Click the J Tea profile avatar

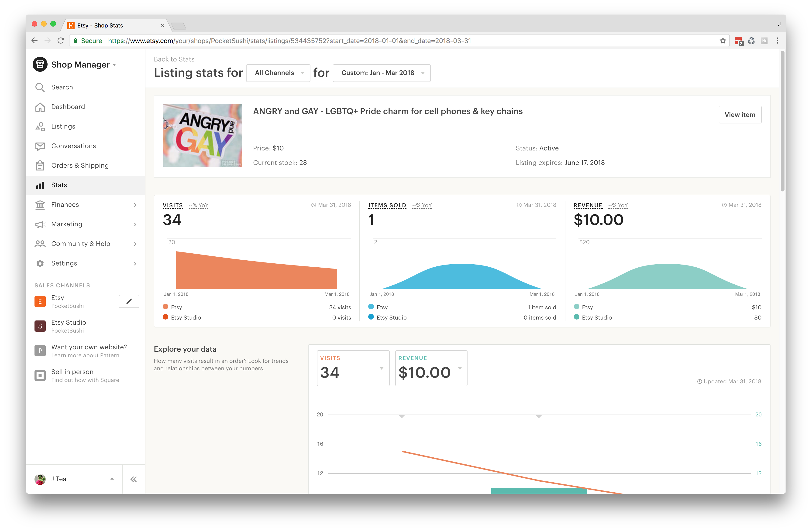tap(40, 479)
